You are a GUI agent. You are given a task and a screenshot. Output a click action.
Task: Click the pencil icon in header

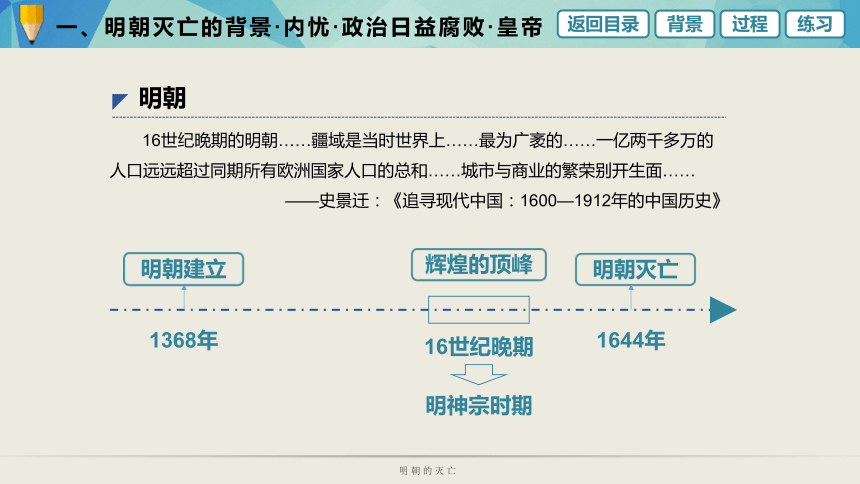(x=31, y=23)
